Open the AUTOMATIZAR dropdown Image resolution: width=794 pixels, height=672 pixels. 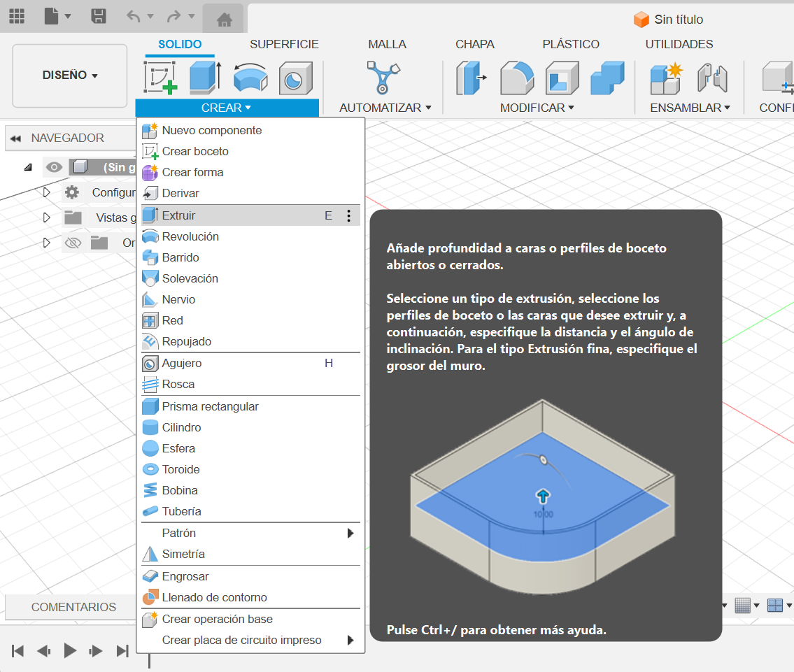click(x=385, y=108)
